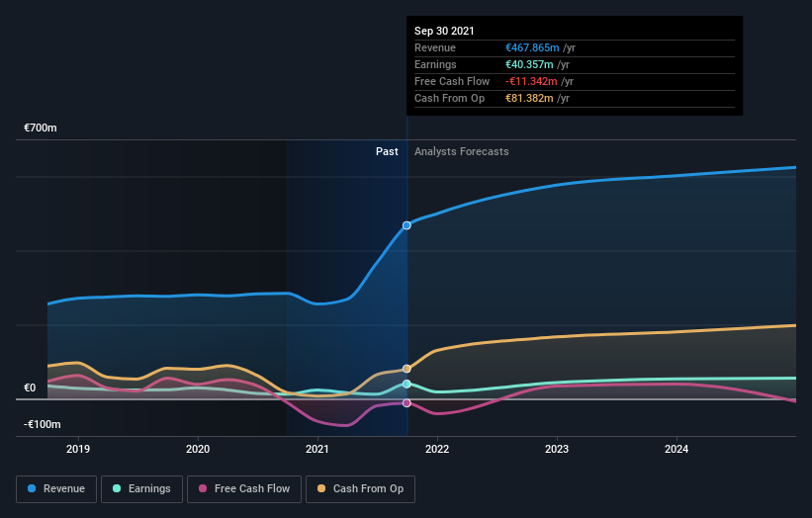This screenshot has width=812, height=518.
Task: Click the Revenue row label in tooltip
Action: [x=435, y=47]
